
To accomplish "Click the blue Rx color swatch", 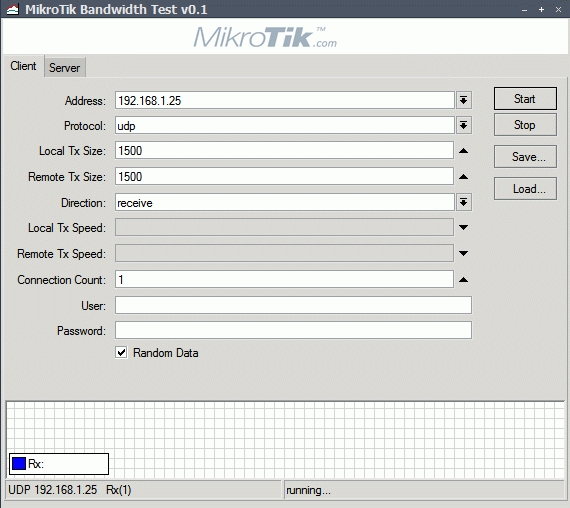I will tap(19, 464).
